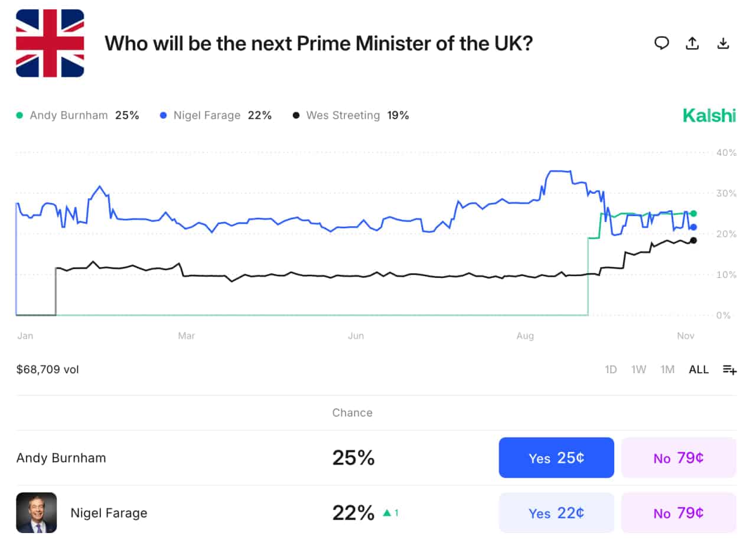Select the ALL time range

click(698, 370)
